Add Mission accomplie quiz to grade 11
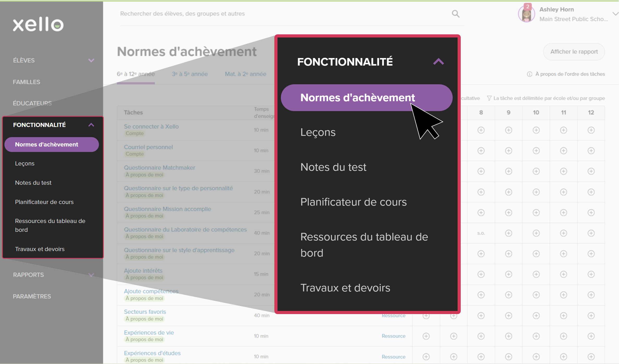The width and height of the screenshot is (619, 364). pyautogui.click(x=564, y=213)
